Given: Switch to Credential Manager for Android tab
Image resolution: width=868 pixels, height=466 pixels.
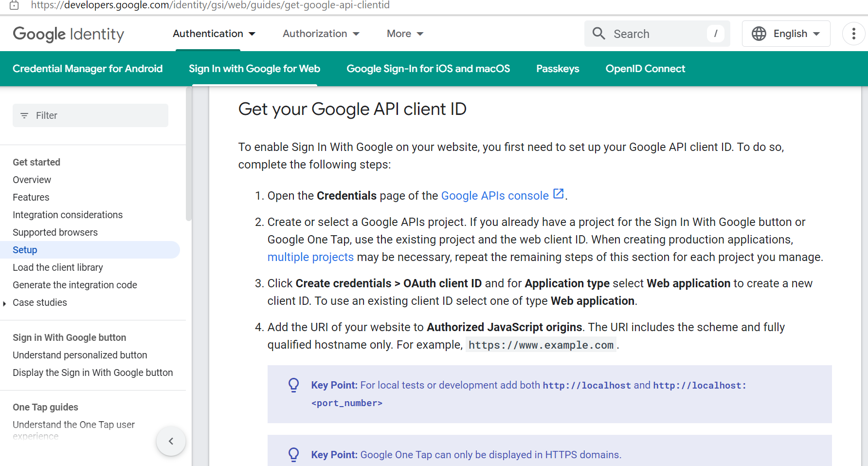Looking at the screenshot, I should click(x=88, y=69).
